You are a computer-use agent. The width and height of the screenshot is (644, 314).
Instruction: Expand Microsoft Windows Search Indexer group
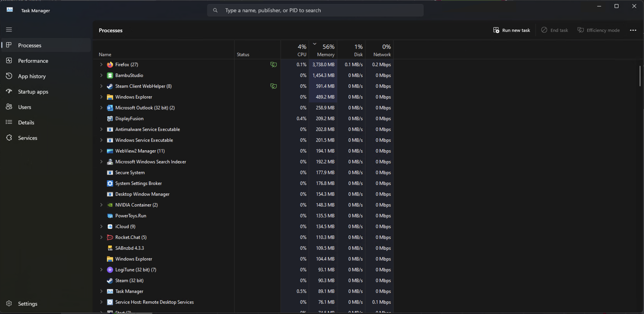click(101, 162)
